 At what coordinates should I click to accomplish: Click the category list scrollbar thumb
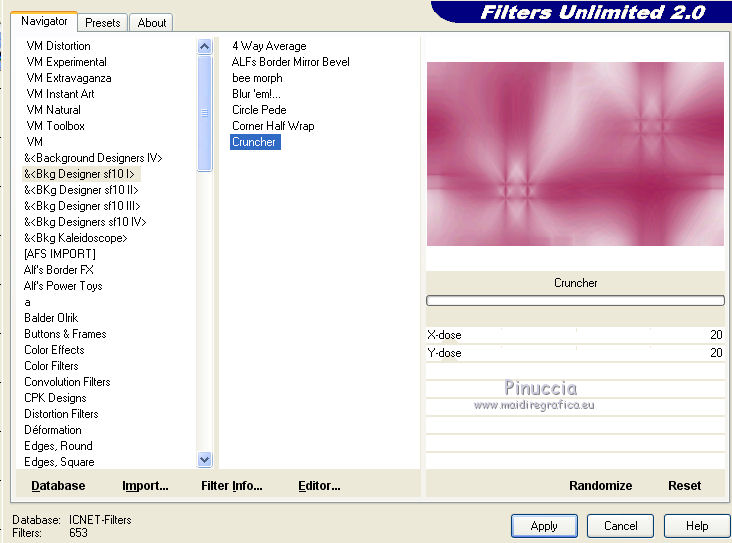[204, 113]
